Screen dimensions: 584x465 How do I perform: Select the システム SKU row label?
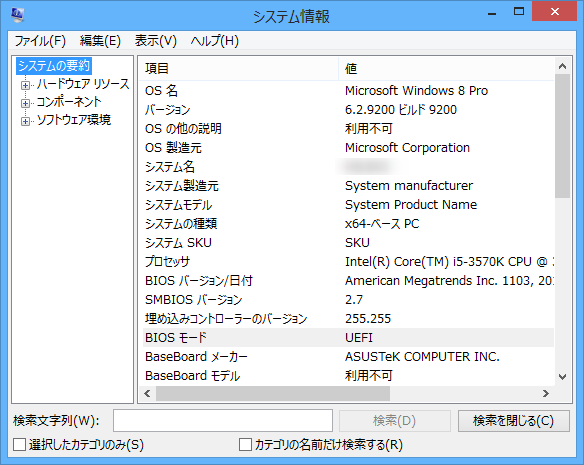pyautogui.click(x=178, y=243)
